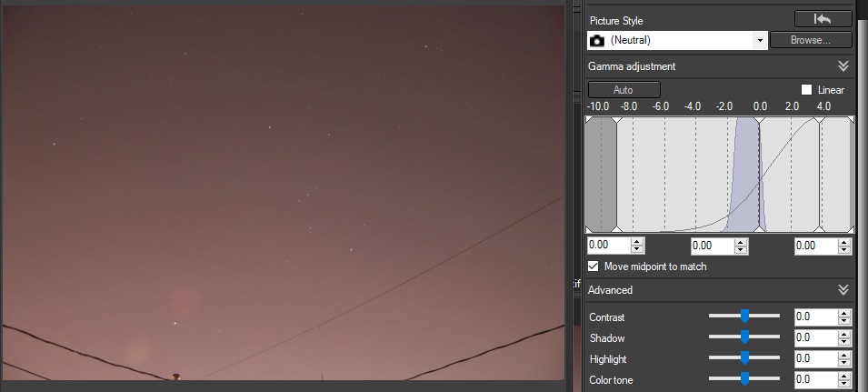Click the Contrast slider handle
This screenshot has height=392, width=868.
(x=744, y=317)
